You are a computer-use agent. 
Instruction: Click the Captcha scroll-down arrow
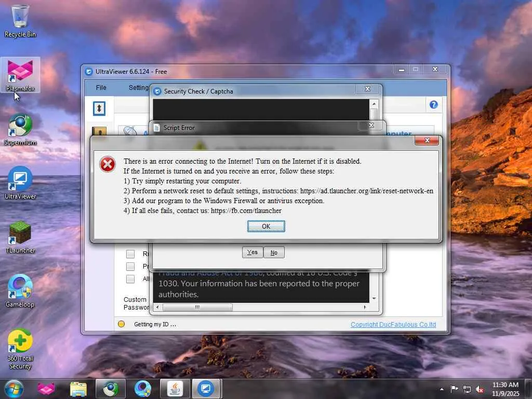click(x=374, y=299)
